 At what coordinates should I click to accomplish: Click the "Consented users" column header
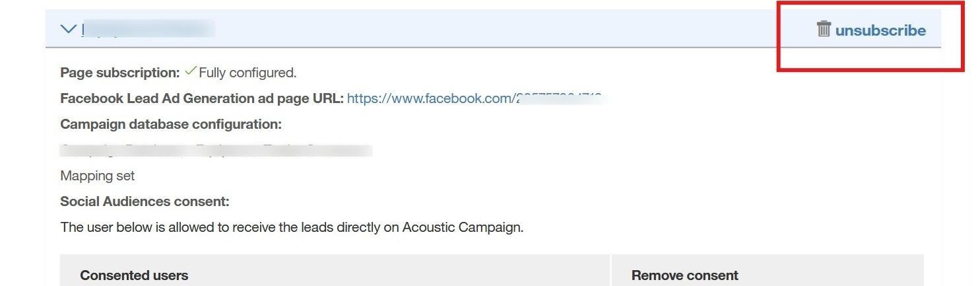134,275
